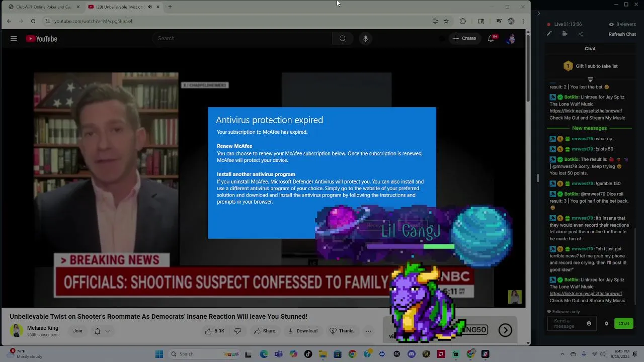Close the ClubWPT tab

[78, 7]
